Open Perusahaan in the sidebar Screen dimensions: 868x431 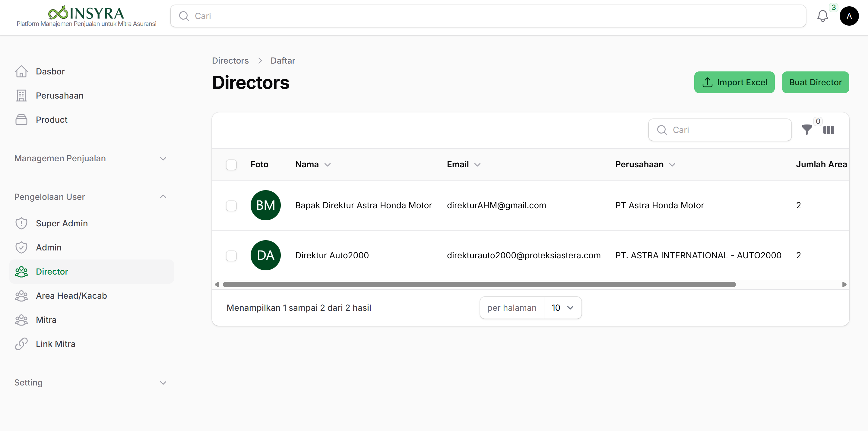92,96
